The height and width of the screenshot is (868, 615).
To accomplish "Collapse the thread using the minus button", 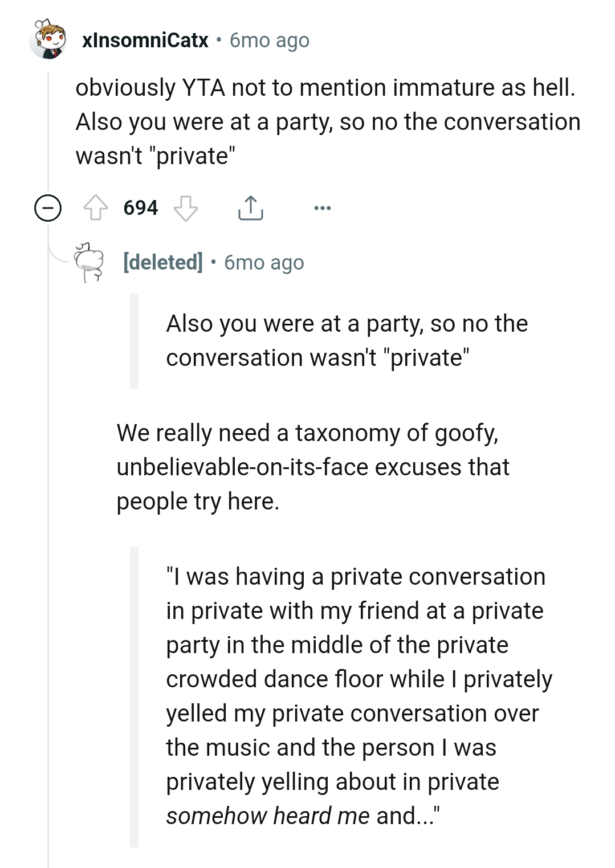I will (x=47, y=208).
